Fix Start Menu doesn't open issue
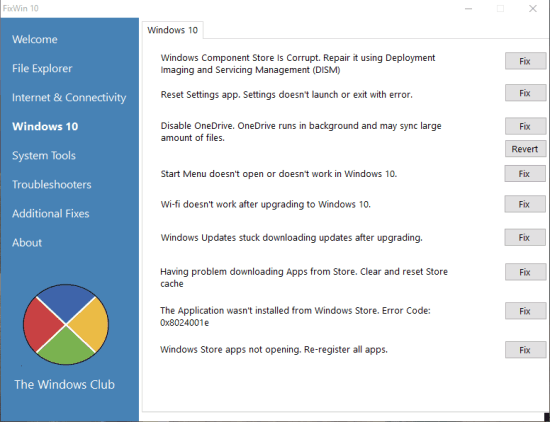 coord(524,174)
